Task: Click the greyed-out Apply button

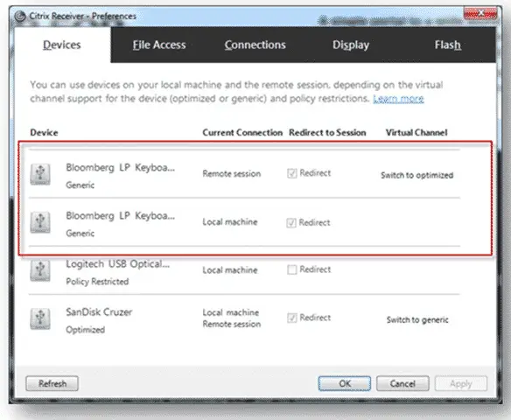Action: 461,383
